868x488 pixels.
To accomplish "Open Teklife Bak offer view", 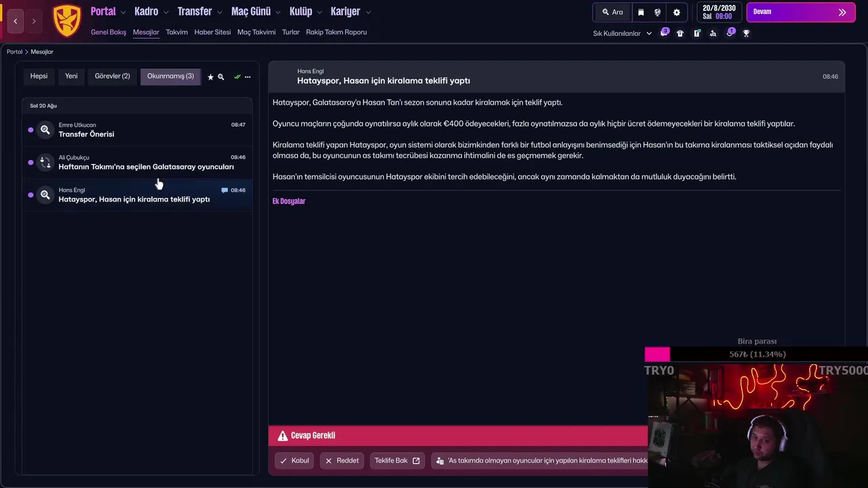I will [x=397, y=461].
